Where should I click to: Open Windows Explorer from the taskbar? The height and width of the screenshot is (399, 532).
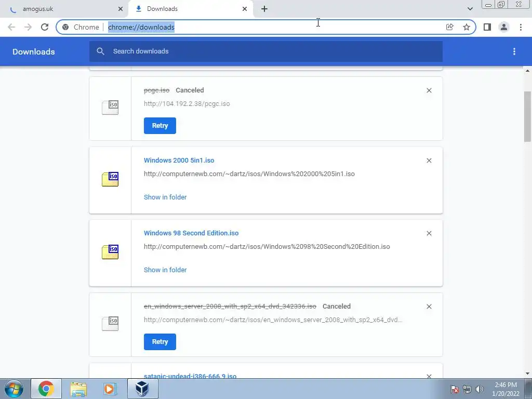tap(78, 389)
